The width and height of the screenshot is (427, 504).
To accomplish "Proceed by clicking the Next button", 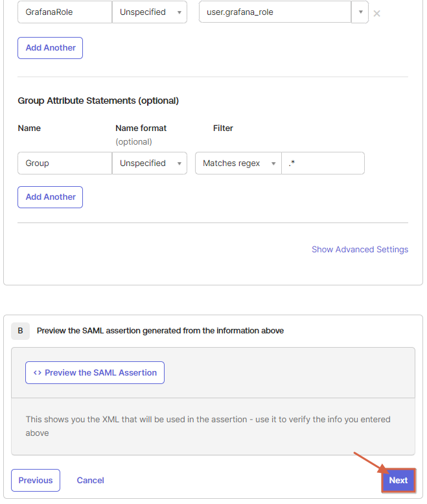I will (x=398, y=481).
